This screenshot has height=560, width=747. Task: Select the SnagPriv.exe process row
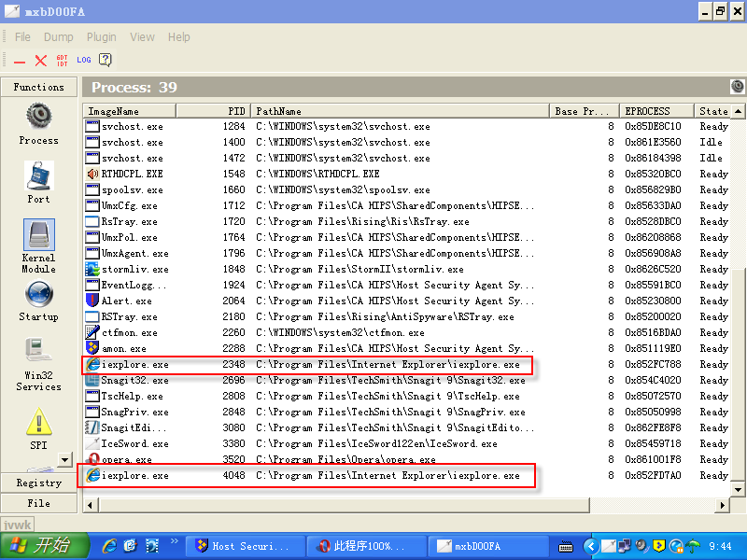pos(406,412)
